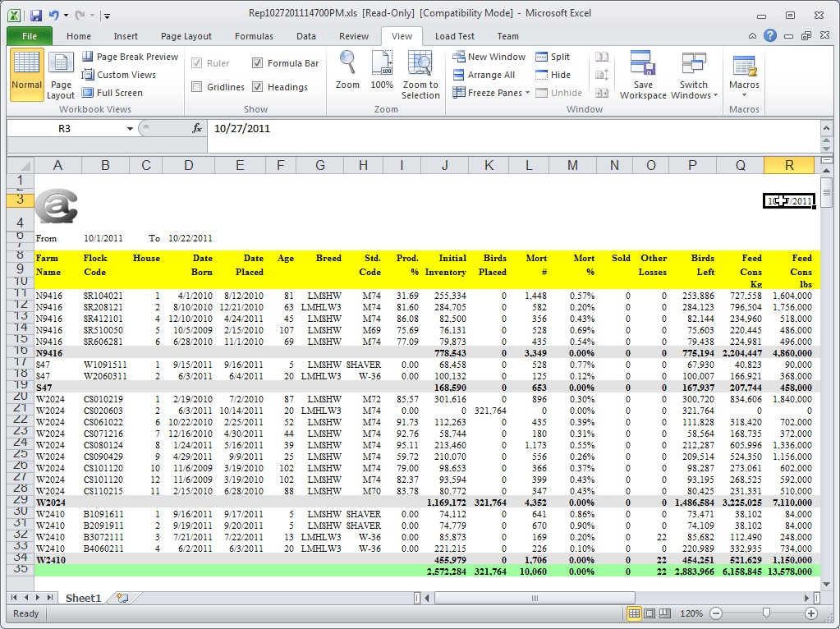
Task: Enable the Gridlines checkbox
Action: click(196, 87)
